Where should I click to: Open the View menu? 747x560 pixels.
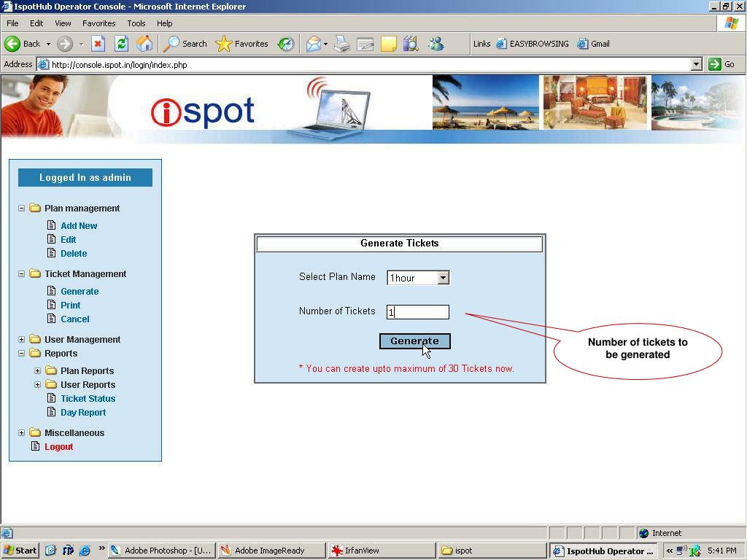[x=63, y=23]
